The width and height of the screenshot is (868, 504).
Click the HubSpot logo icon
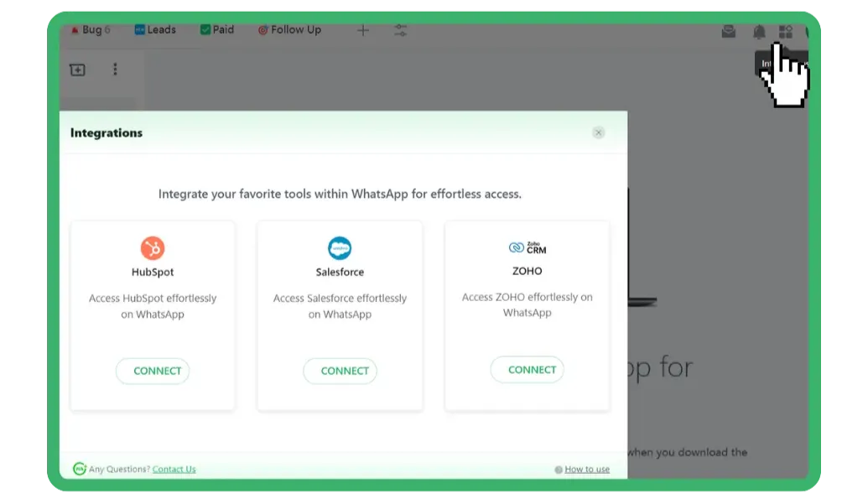click(153, 247)
